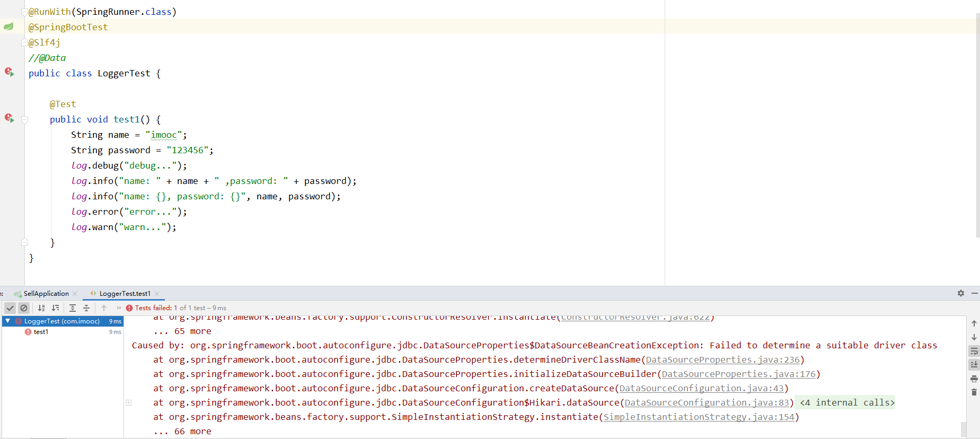Go to previous failed test arrow
980x439 pixels.
pyautogui.click(x=104, y=308)
